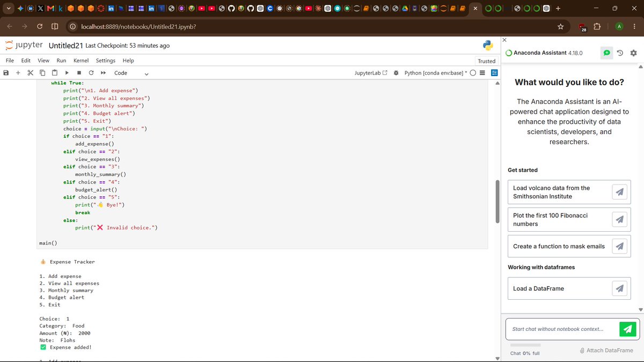
Task: Rename the notebook title Untitled21
Action: 65,46
